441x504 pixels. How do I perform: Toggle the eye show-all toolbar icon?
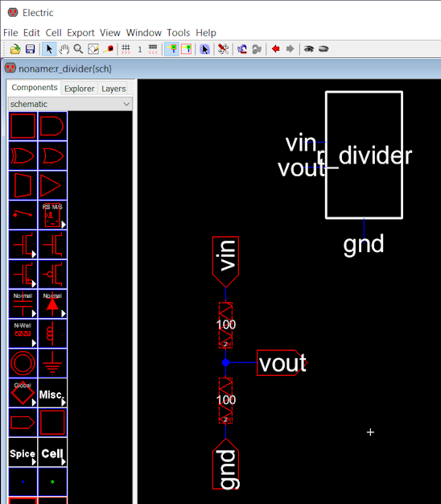pyautogui.click(x=309, y=49)
